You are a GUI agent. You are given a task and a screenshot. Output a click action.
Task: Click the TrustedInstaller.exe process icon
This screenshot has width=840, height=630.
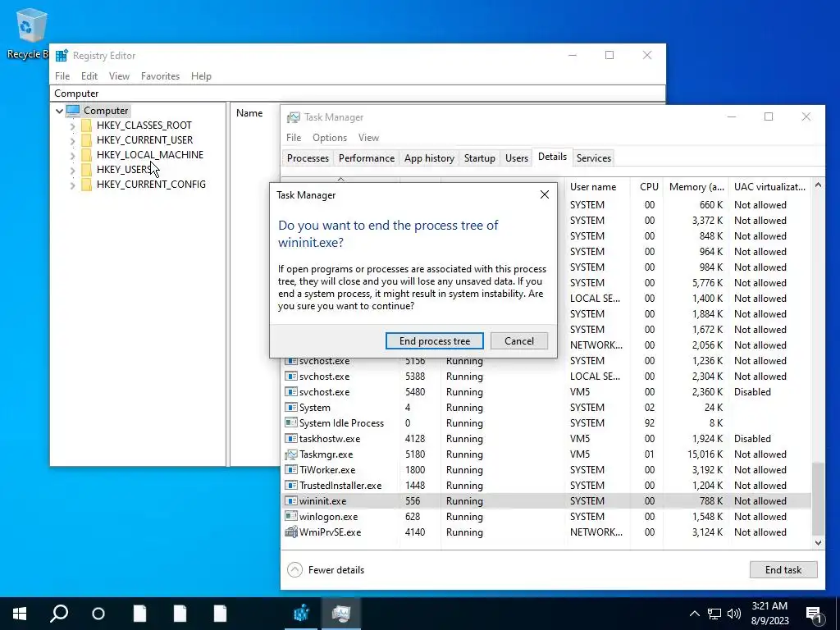[291, 486]
